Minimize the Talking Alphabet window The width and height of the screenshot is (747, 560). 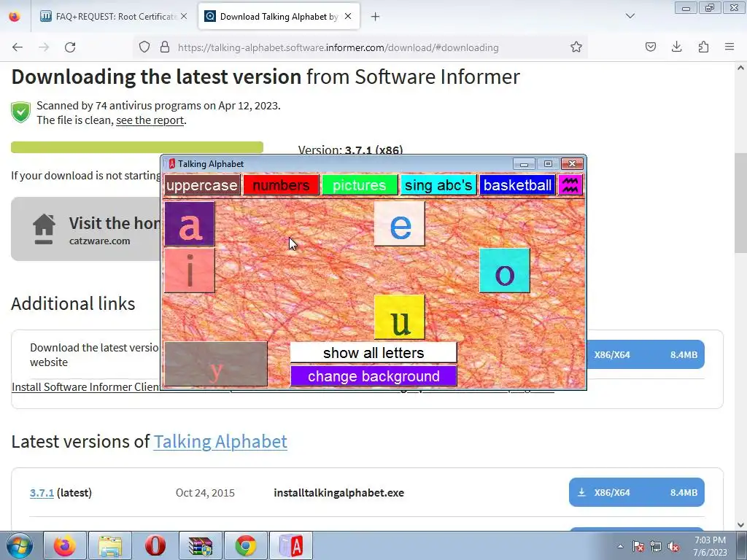(524, 164)
